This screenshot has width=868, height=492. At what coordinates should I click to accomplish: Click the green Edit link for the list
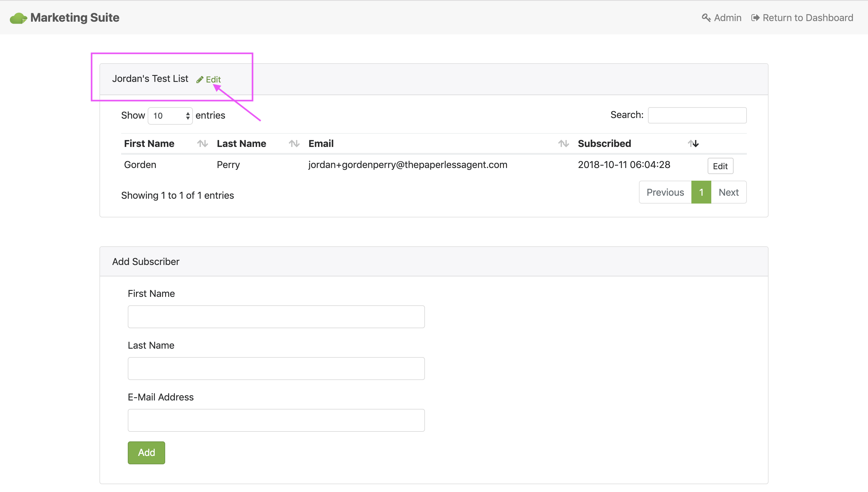[213, 79]
